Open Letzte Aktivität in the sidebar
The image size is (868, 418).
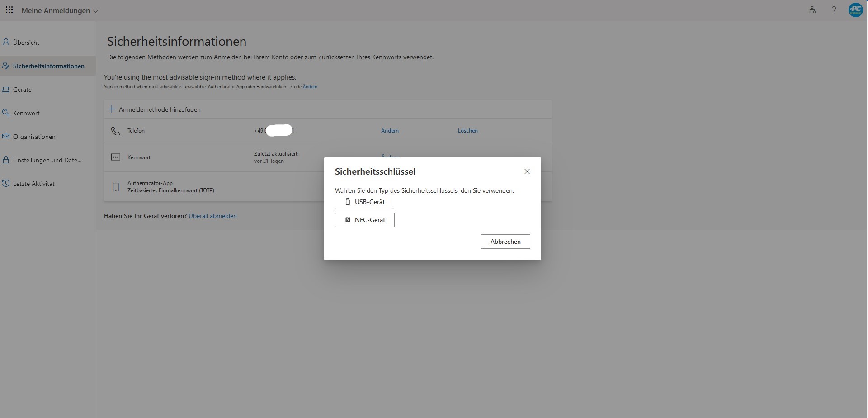pos(33,184)
